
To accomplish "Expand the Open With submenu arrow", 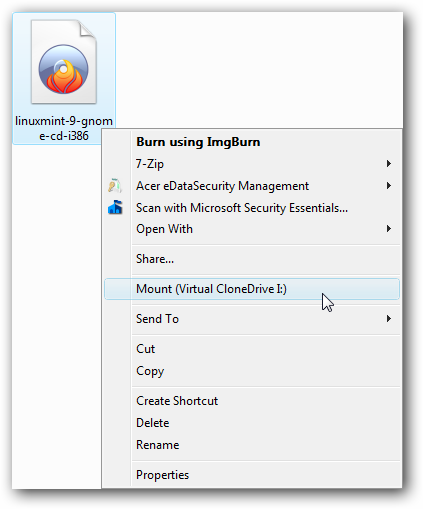I will pos(388,229).
